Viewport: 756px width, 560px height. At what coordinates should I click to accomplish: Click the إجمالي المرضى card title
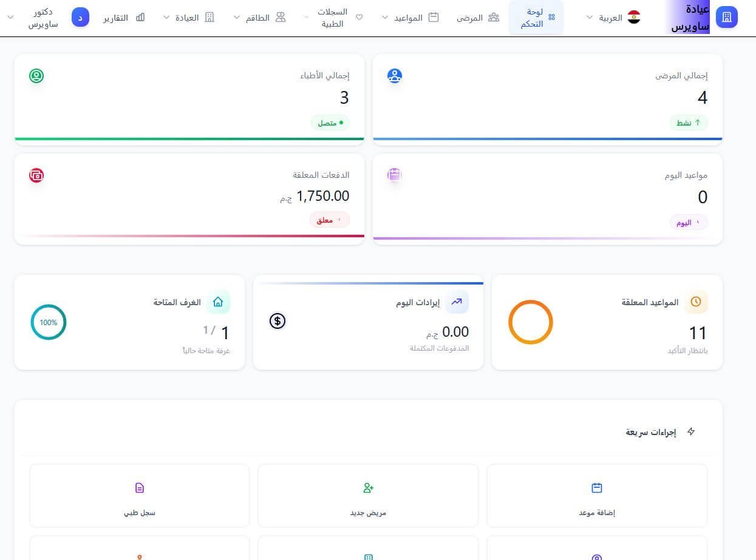(681, 76)
